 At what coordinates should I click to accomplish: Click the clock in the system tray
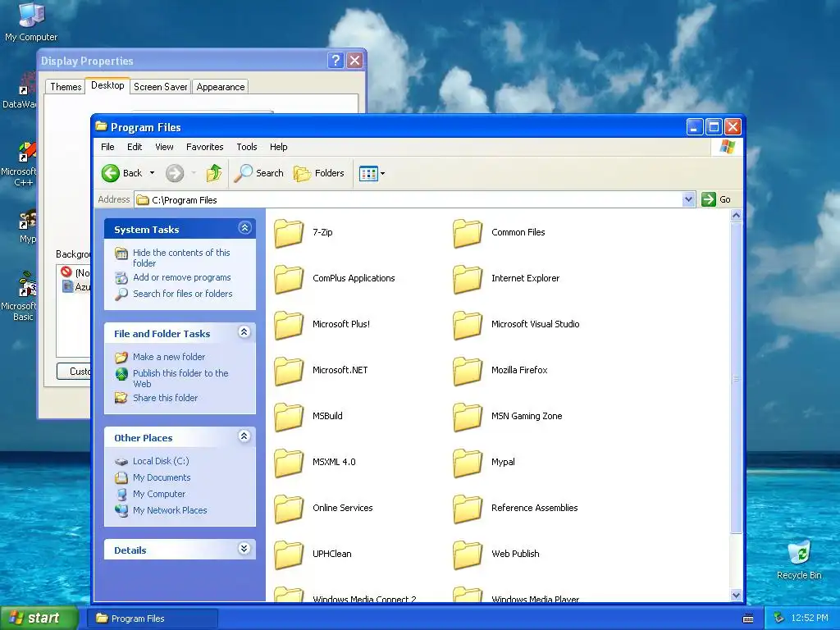point(810,619)
